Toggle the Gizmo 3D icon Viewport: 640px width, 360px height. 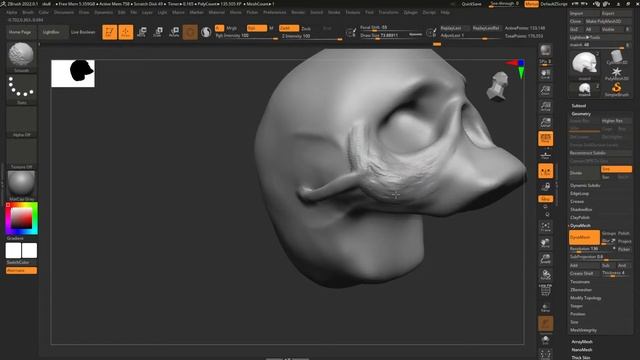click(190, 32)
